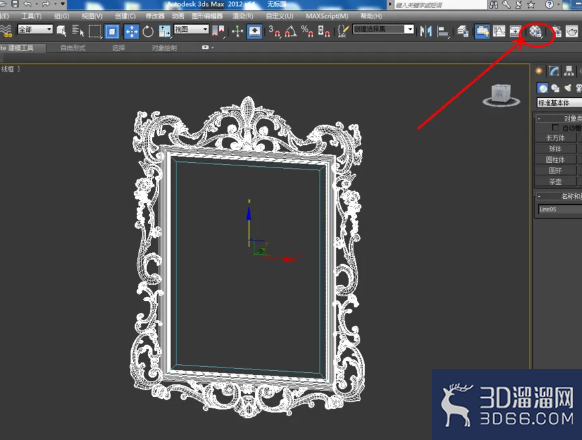Click the binoculars search icon

pyautogui.click(x=494, y=4)
